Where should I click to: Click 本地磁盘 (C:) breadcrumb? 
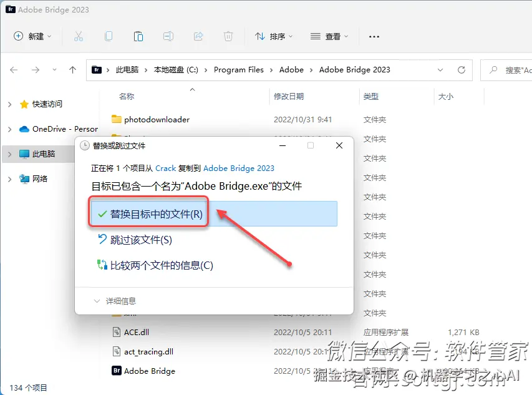pyautogui.click(x=176, y=70)
